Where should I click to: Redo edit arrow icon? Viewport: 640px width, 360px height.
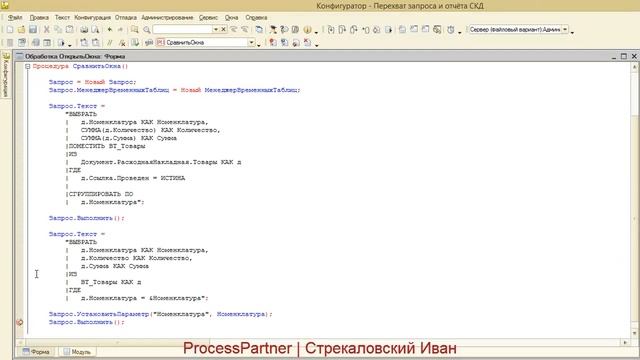click(120, 29)
